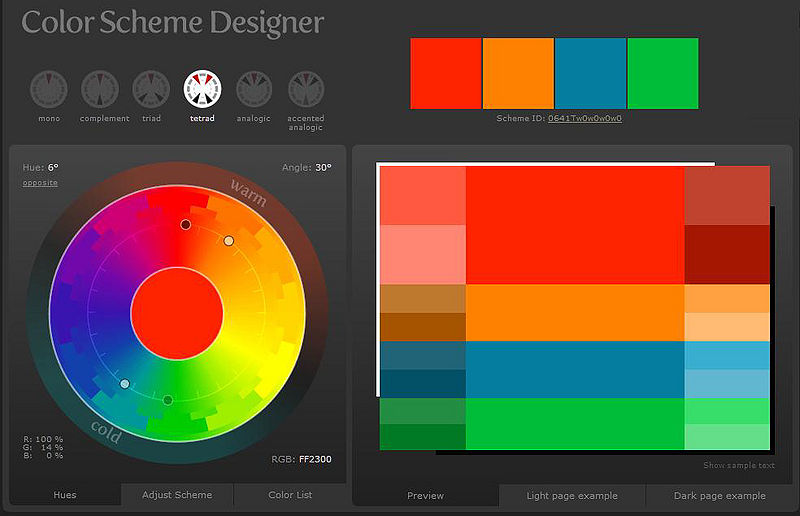
Task: Select the accented analogic scheme icon
Action: point(306,89)
